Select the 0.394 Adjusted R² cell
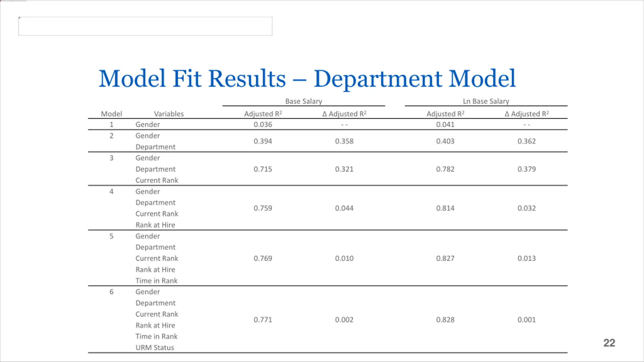The image size is (644, 362). click(263, 141)
